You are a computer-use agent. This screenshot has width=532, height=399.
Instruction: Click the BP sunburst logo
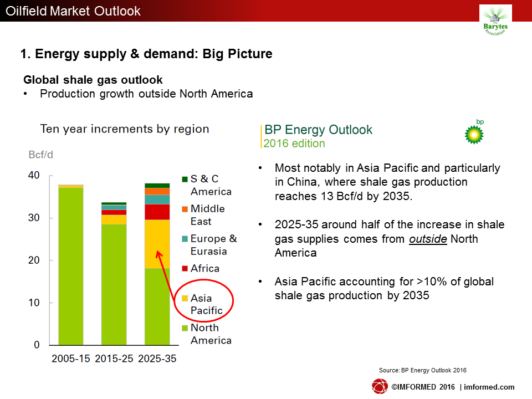(474, 135)
